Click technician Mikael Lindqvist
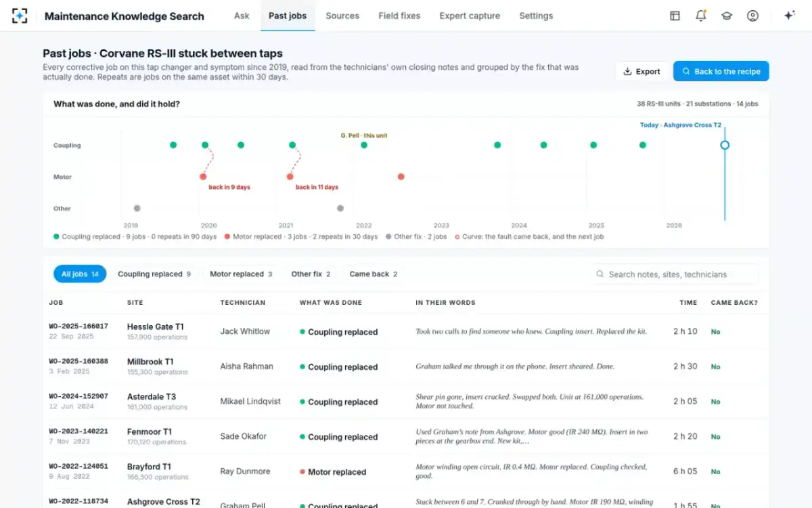The image size is (812, 508). pos(250,402)
